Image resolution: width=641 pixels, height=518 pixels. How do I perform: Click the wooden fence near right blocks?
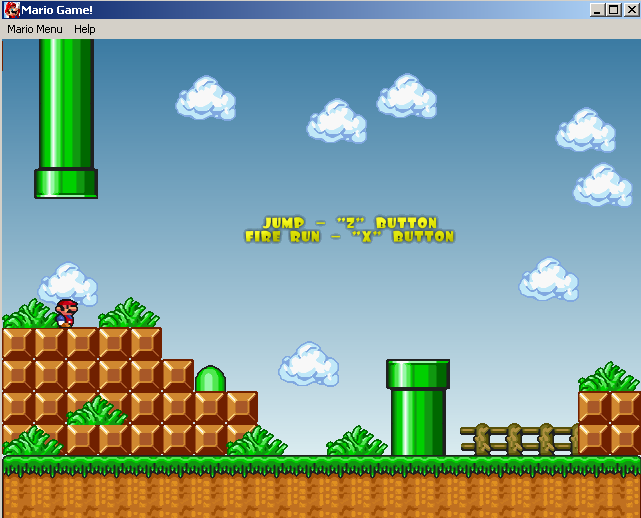pos(519,440)
